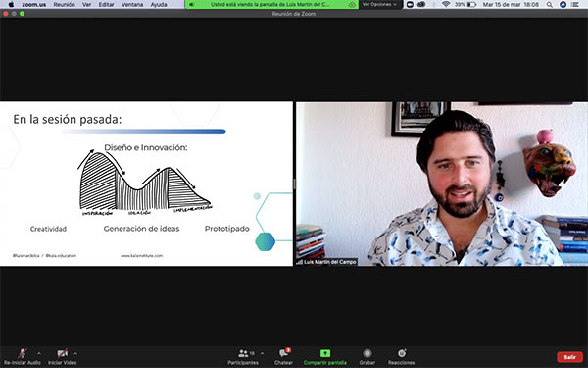Expand the arrow next to Participantes
The width and height of the screenshot is (588, 368).
point(262,353)
